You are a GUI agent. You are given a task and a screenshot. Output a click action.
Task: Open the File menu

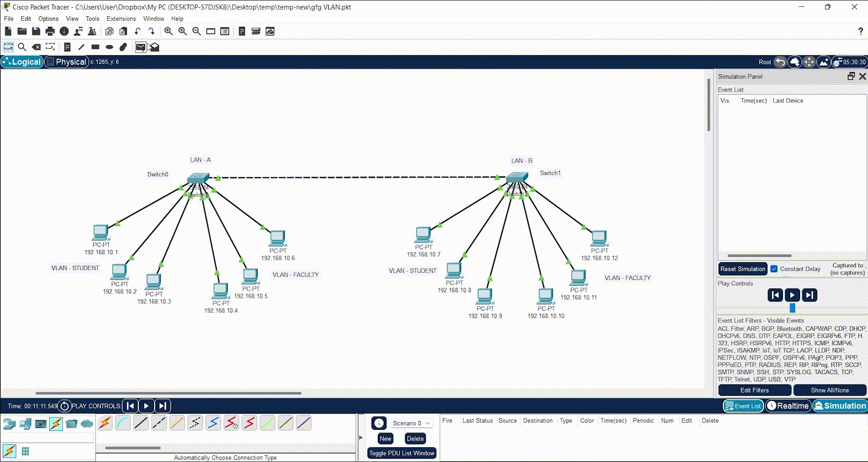coord(9,19)
